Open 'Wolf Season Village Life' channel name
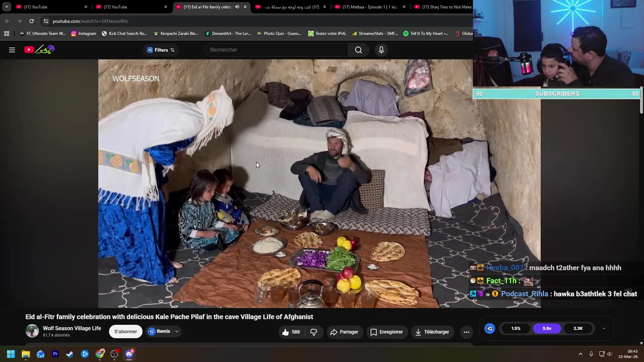Screen dimensions: 644x362 point(72,328)
